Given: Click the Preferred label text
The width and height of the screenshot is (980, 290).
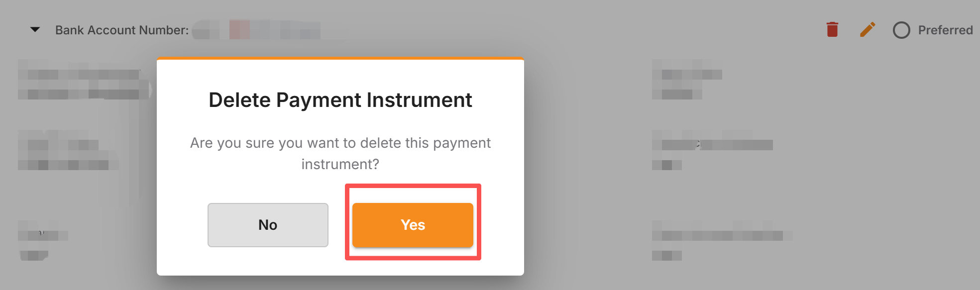Looking at the screenshot, I should click(945, 30).
